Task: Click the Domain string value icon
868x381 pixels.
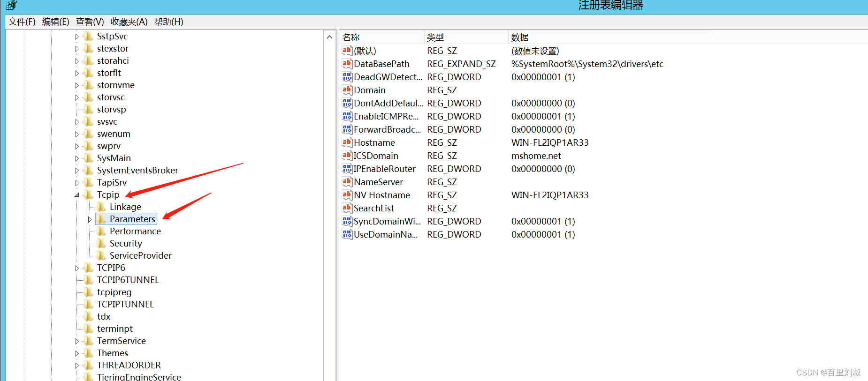Action: coord(347,90)
